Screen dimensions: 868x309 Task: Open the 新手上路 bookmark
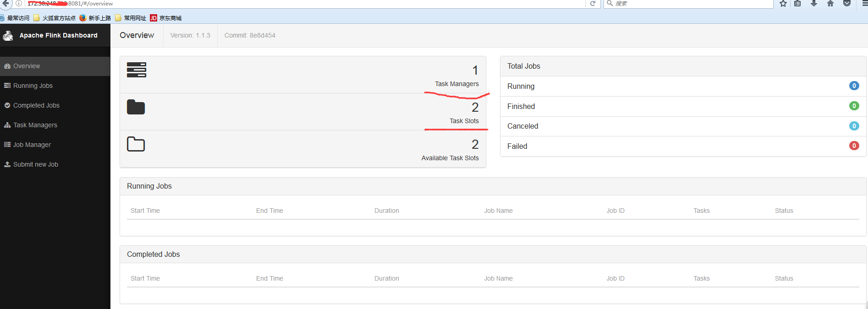pos(95,18)
